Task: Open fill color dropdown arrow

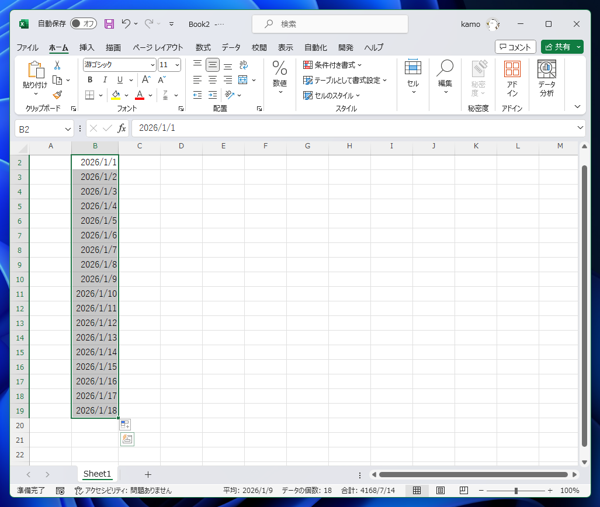Action: 126,95
